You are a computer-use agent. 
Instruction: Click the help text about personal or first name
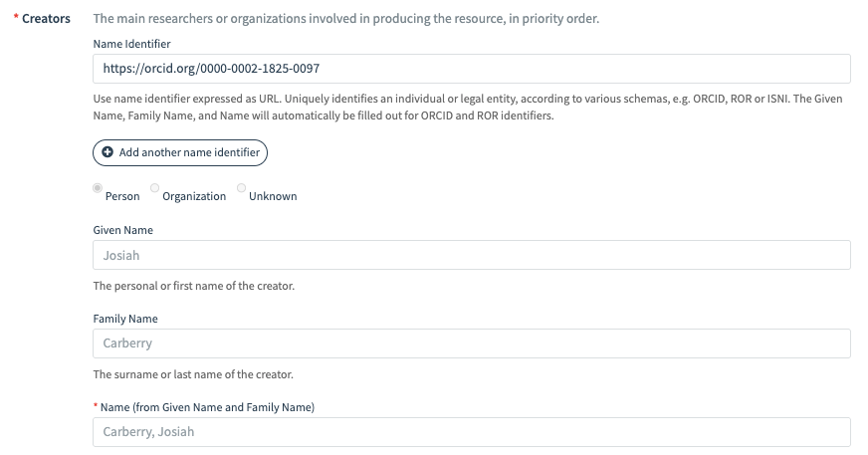coord(193,287)
